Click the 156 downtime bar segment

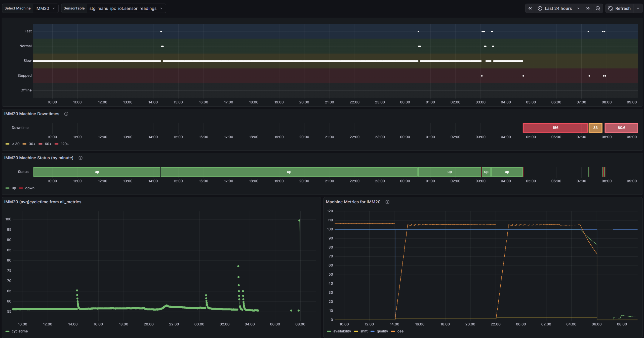[555, 128]
